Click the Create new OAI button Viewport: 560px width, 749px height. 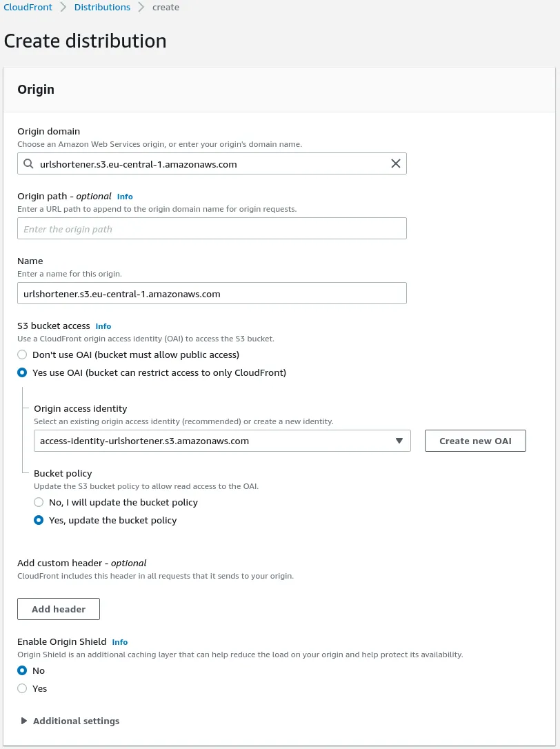[x=475, y=441]
